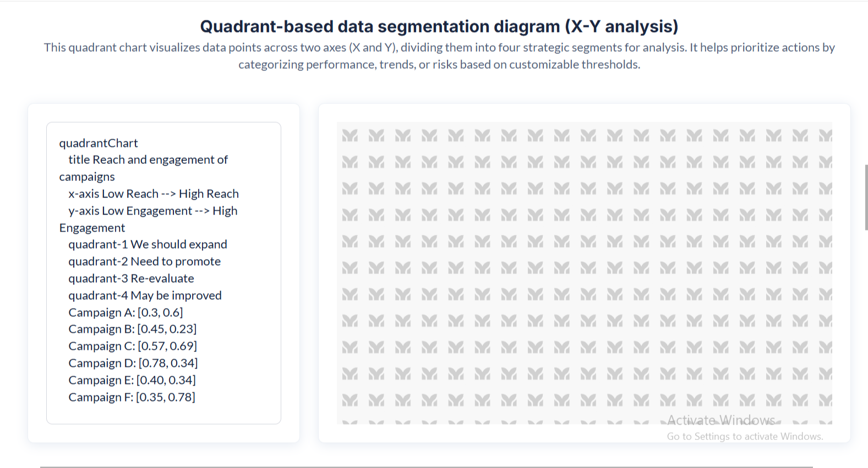The width and height of the screenshot is (868, 468).
Task: Click the y-axis Low Engagement code line
Action: [152, 211]
